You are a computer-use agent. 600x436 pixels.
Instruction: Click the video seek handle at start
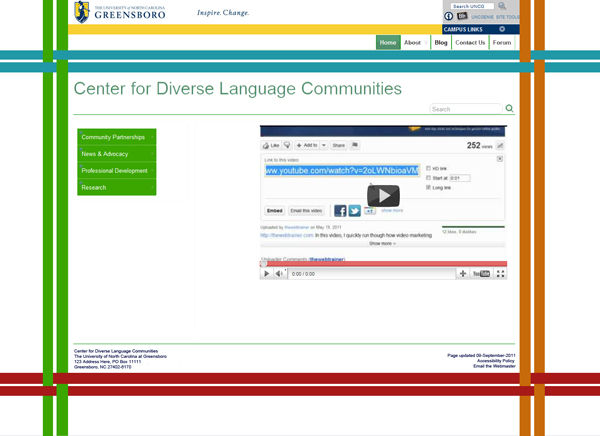click(x=263, y=264)
